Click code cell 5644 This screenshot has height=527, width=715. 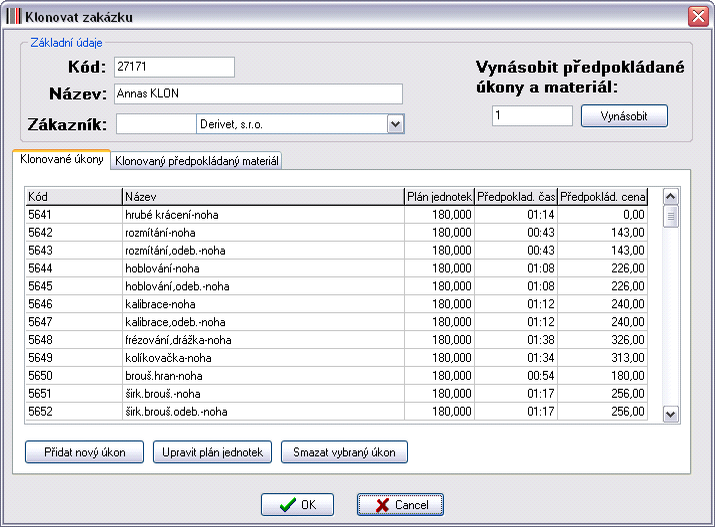tap(74, 268)
